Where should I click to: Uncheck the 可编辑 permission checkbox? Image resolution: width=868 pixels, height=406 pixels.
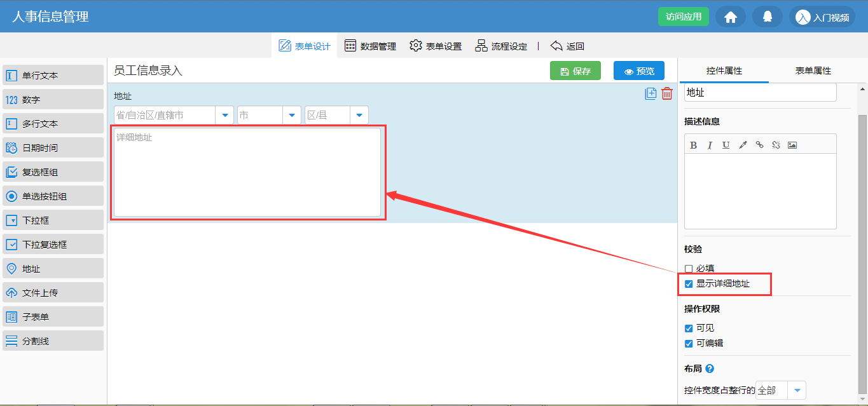coord(689,344)
